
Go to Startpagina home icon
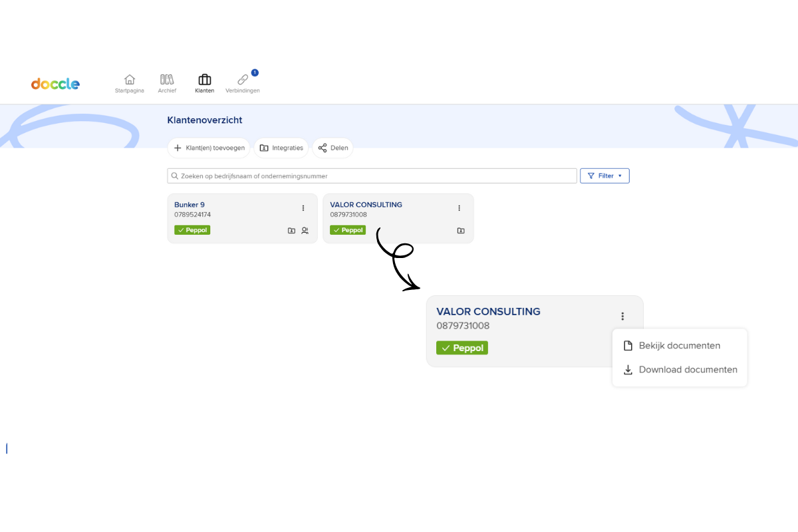point(130,84)
